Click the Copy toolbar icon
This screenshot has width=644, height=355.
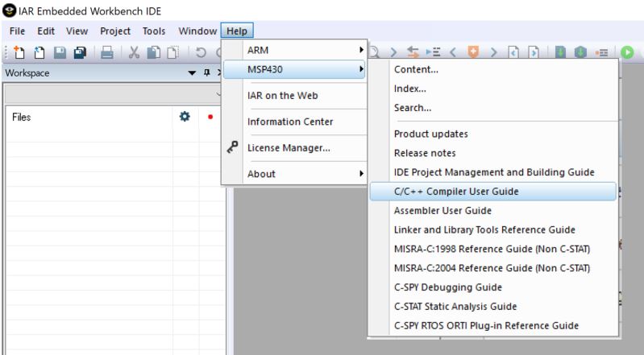pyautogui.click(x=154, y=52)
